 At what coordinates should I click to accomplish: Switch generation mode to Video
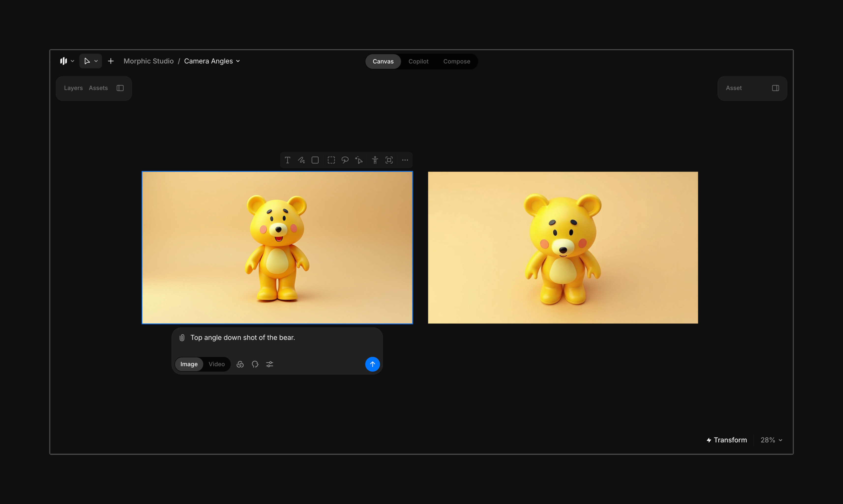(x=216, y=364)
